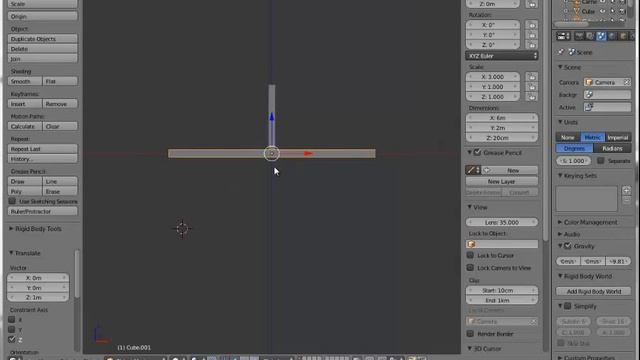
Task: Click the white manipulator center circle
Action: tap(272, 153)
